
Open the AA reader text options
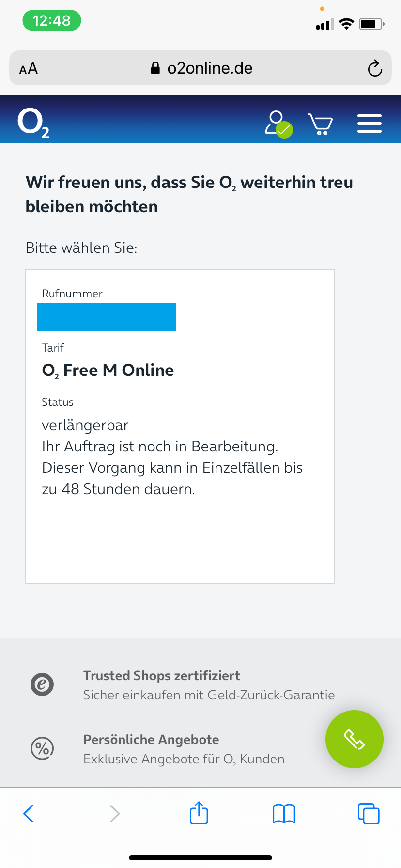point(29,69)
